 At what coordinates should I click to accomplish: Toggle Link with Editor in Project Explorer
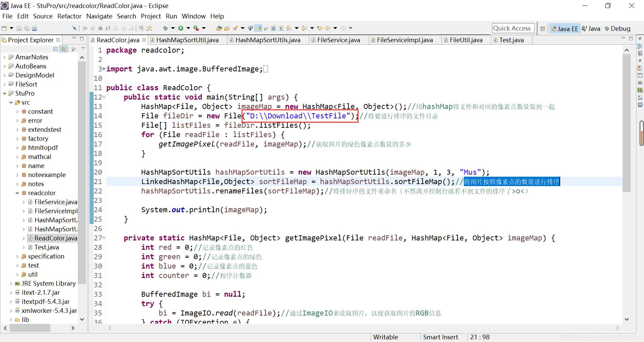point(63,49)
